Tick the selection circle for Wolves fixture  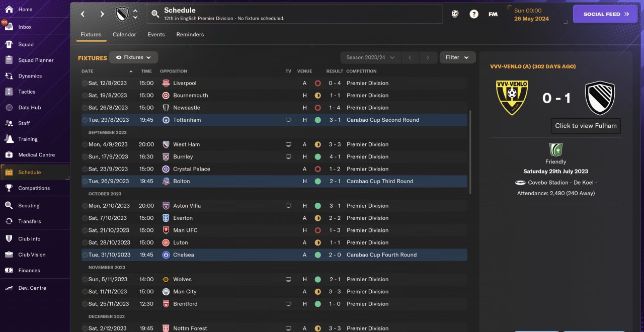point(85,279)
